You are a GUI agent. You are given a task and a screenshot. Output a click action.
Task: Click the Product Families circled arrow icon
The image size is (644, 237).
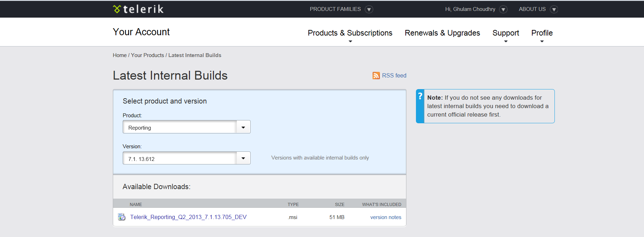pos(369,10)
